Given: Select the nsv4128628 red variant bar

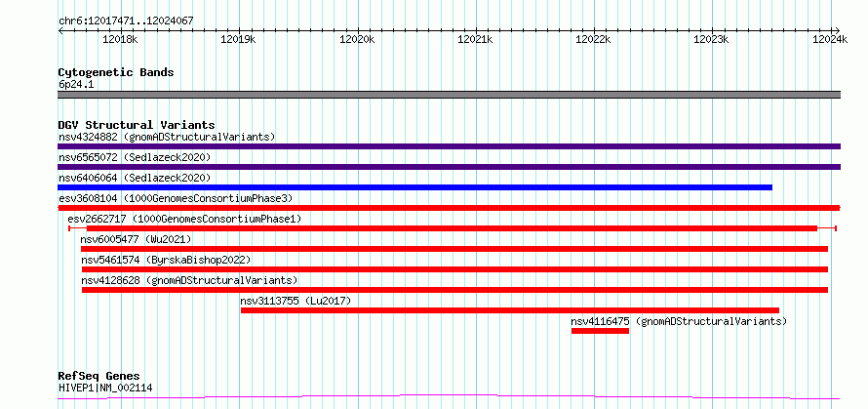Looking at the screenshot, I should pos(454,290).
